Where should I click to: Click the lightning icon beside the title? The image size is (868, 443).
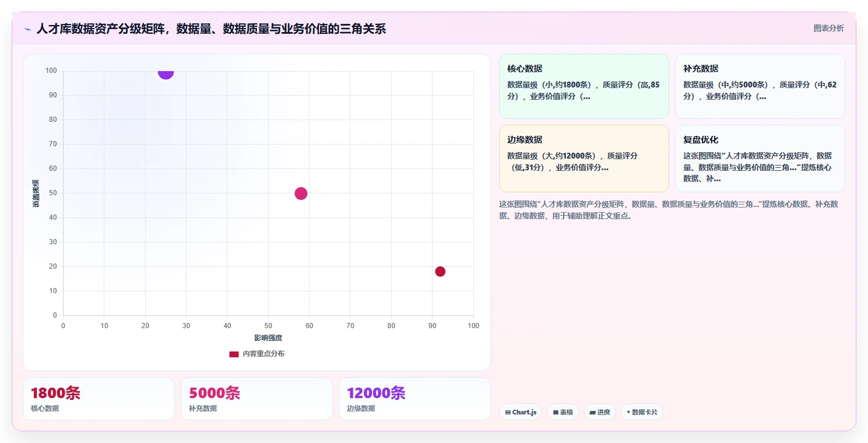click(28, 29)
